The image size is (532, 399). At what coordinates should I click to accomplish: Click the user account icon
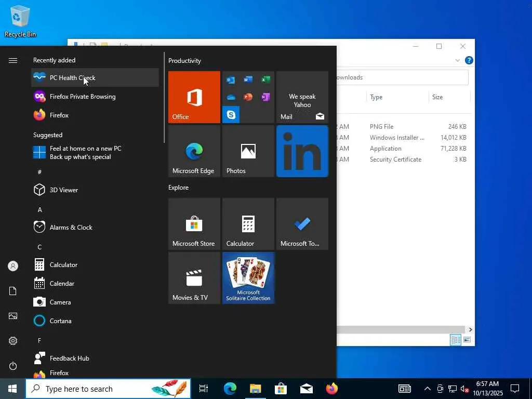13,266
